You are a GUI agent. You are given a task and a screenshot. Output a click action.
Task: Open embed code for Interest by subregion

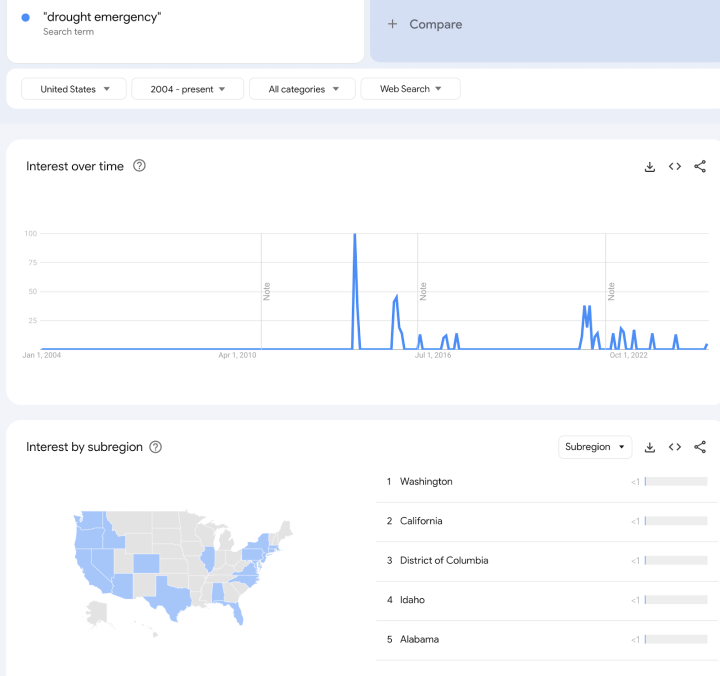tap(675, 447)
